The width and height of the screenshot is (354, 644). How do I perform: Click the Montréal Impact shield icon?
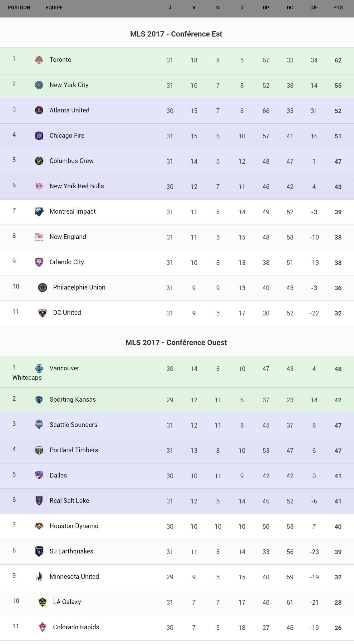click(x=39, y=211)
